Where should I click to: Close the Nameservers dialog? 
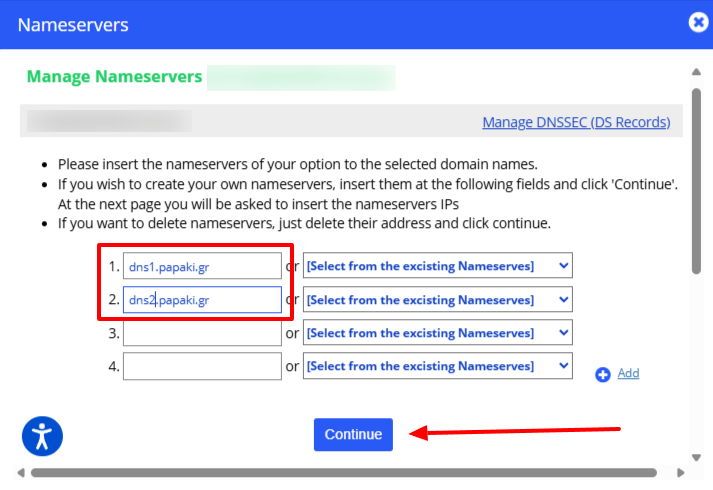tap(699, 23)
